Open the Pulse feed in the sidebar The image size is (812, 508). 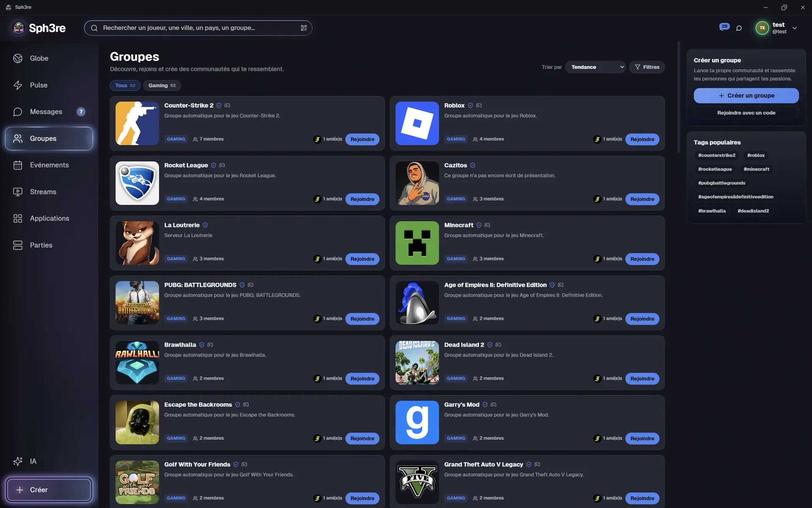49,85
